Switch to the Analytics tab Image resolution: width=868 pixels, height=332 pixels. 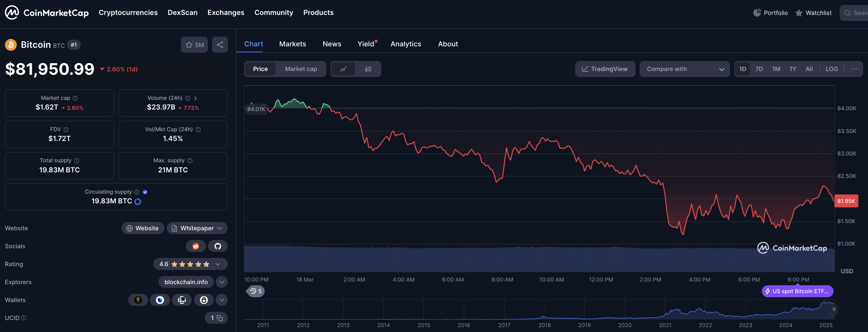click(x=406, y=44)
